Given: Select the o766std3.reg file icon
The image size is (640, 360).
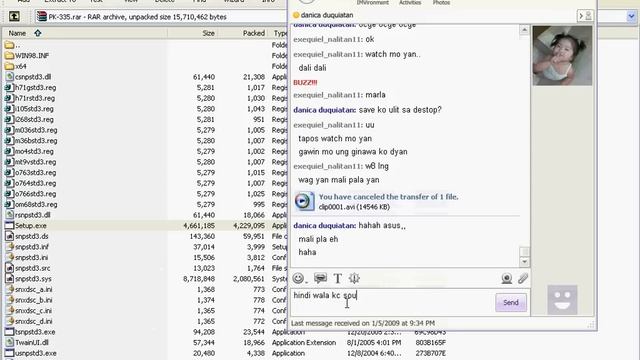Looking at the screenshot, I should [9, 193].
